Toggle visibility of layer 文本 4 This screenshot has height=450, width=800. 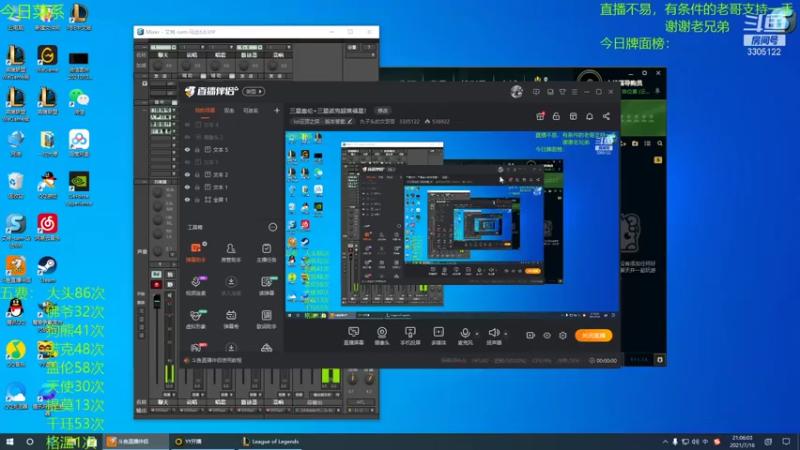187,124
